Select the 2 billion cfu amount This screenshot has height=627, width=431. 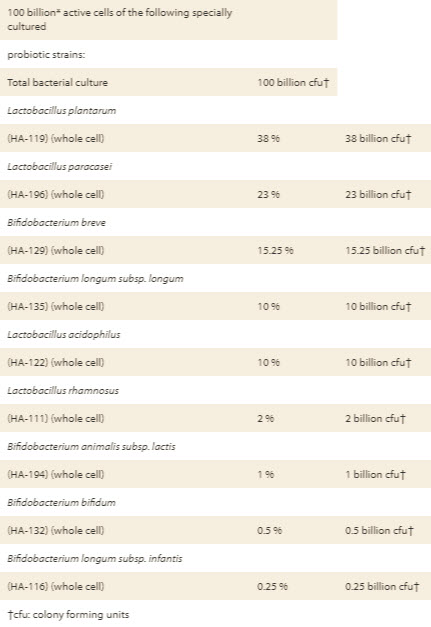(x=375, y=418)
